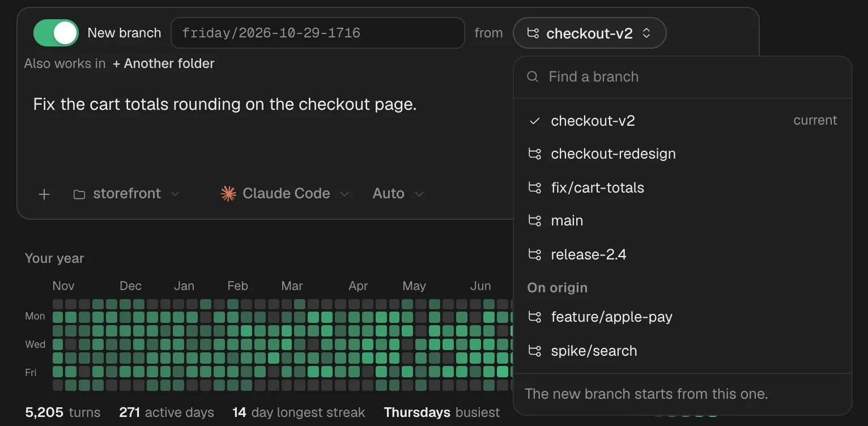Select origin branch feature/apple-pay

(x=683, y=317)
